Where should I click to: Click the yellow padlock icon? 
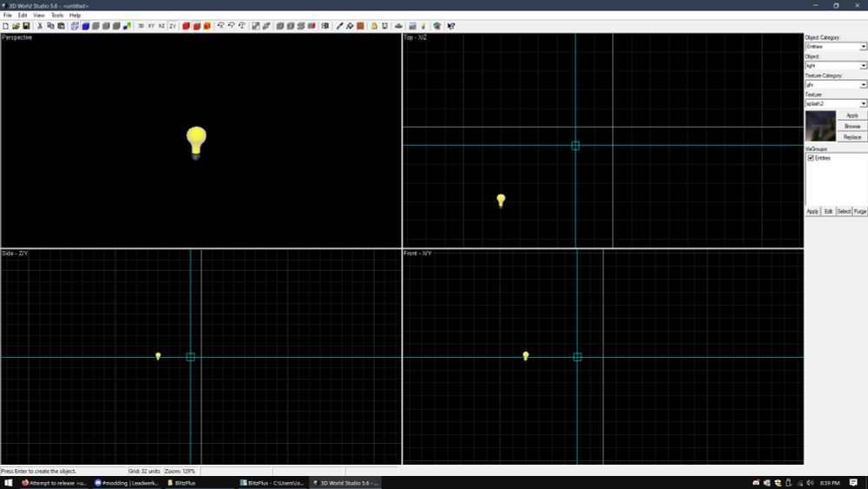point(374,26)
